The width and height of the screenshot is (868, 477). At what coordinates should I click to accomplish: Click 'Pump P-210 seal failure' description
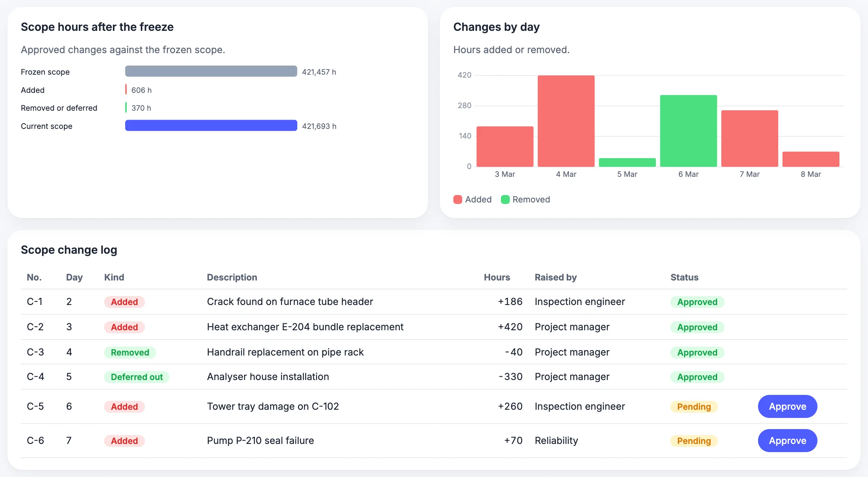[260, 441]
